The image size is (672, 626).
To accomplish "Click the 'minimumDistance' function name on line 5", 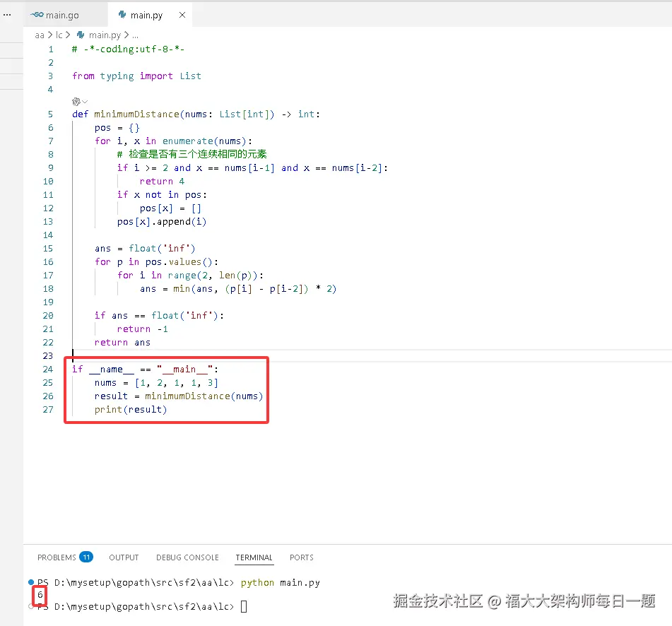I will point(136,114).
